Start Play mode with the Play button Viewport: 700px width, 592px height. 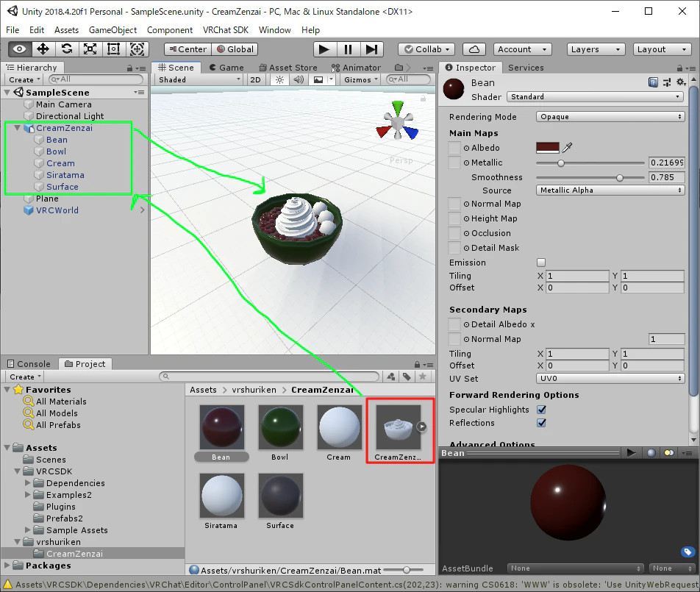coord(324,49)
